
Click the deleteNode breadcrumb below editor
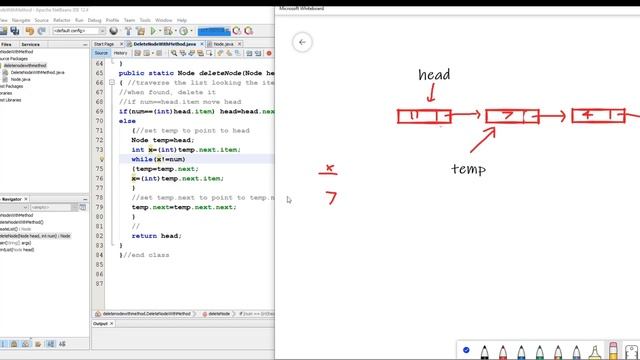point(219,314)
